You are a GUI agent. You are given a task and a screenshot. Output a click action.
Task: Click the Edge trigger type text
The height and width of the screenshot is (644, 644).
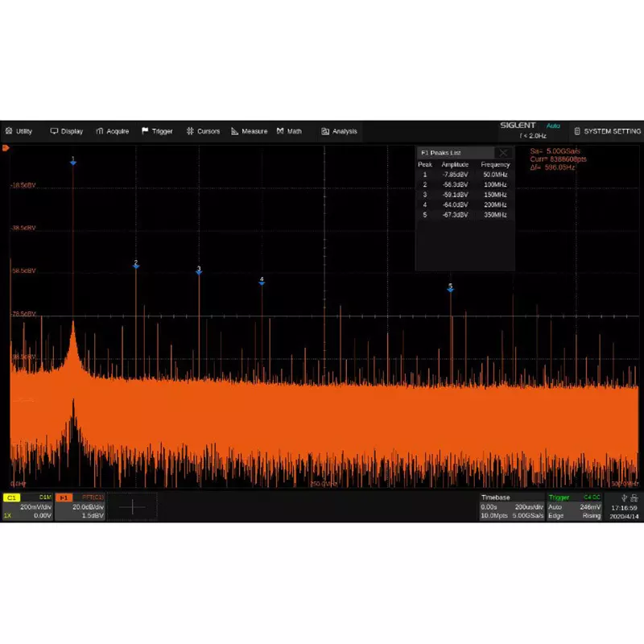(x=555, y=515)
